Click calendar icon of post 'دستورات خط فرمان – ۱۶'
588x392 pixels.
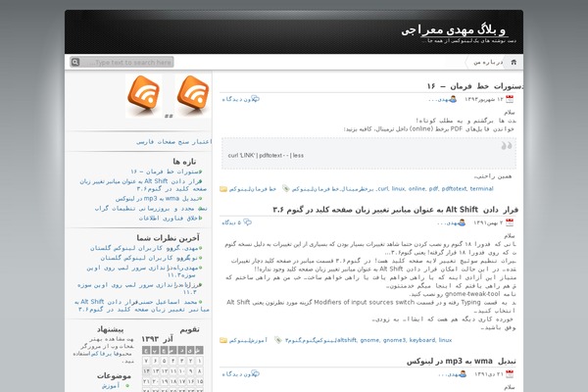coord(510,99)
